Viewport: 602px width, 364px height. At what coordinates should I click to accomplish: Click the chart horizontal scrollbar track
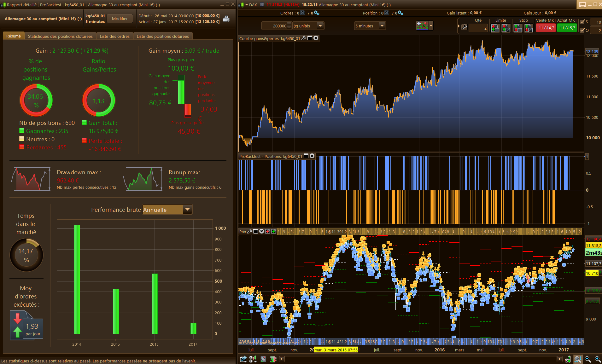click(421, 359)
